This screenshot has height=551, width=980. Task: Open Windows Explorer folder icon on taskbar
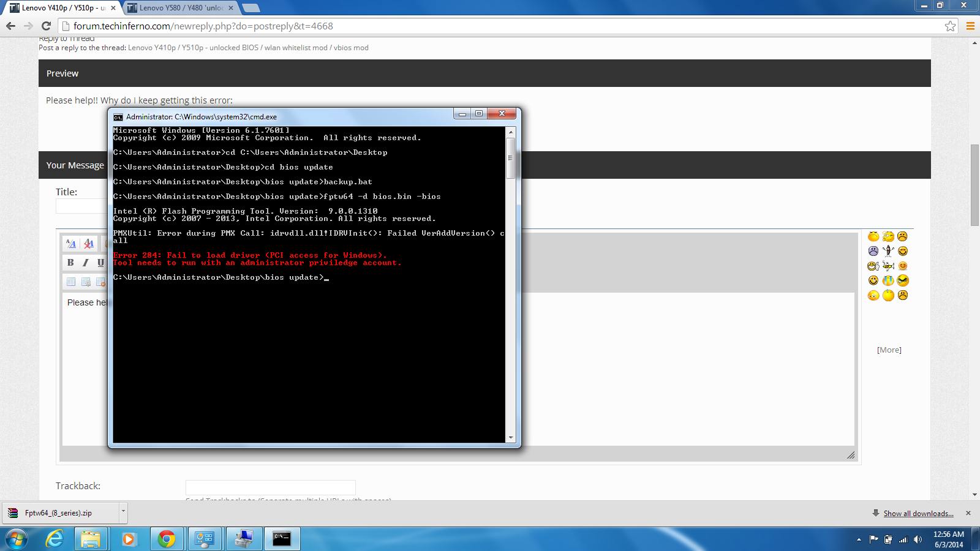pos(91,539)
